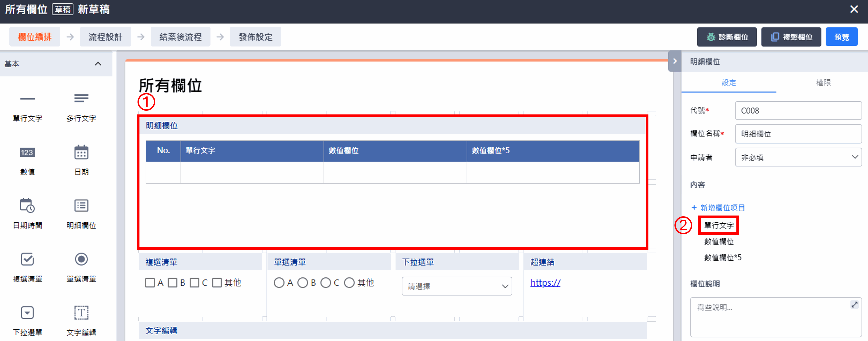
Task: Check checkbox A in 複選清單
Action: (150, 283)
